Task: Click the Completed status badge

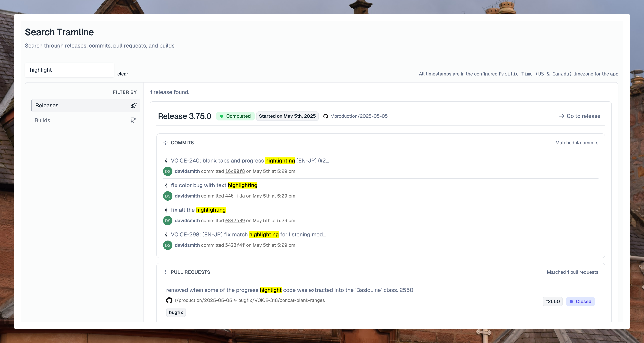Action: (x=235, y=116)
